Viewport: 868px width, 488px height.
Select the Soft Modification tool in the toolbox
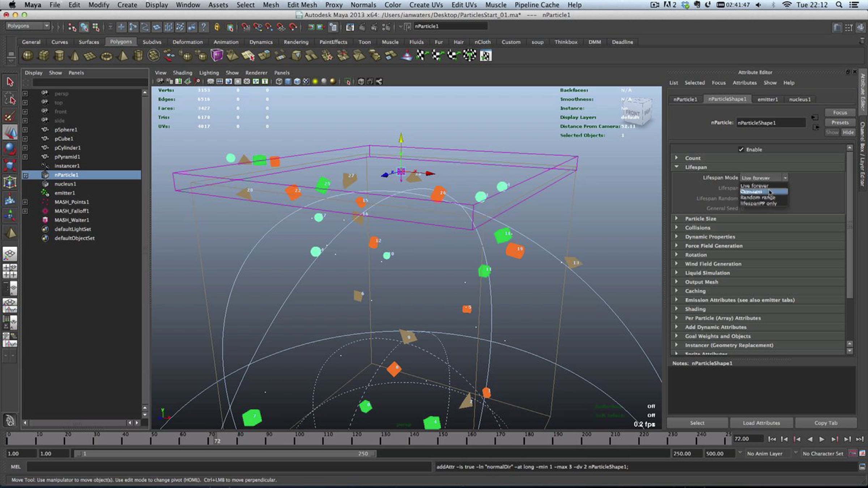click(x=10, y=199)
